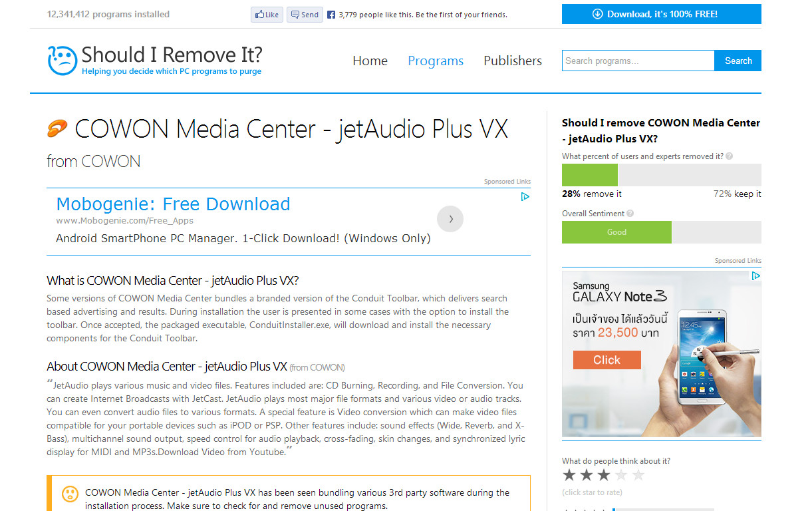This screenshot has height=511, width=812.
Task: Open the Programs menu item
Action: (436, 61)
